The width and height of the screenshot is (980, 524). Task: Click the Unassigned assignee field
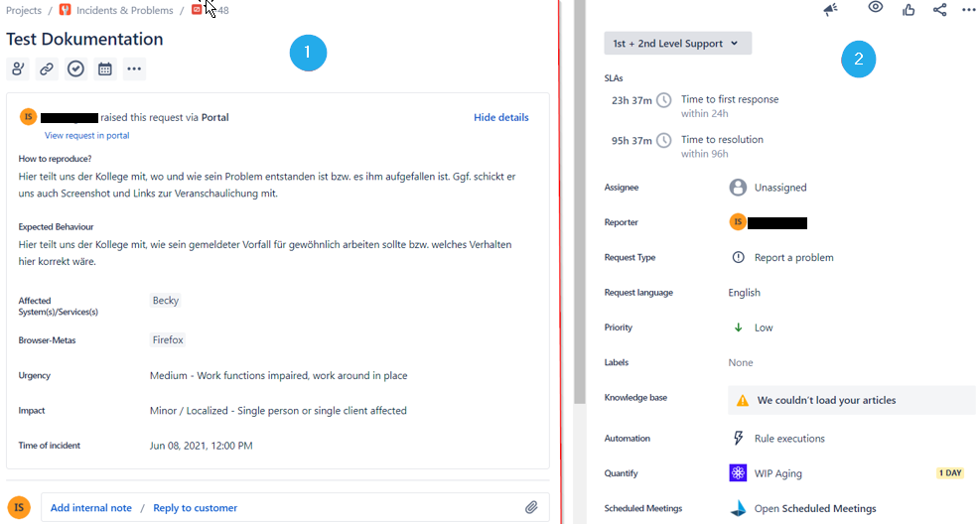[779, 187]
